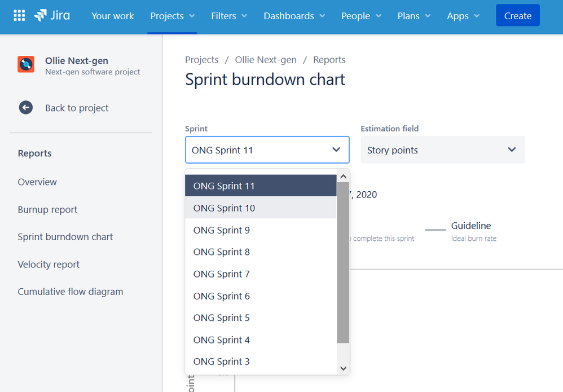Image resolution: width=563 pixels, height=392 pixels.
Task: Open the Estimation field Story points dropdown
Action: click(x=443, y=149)
